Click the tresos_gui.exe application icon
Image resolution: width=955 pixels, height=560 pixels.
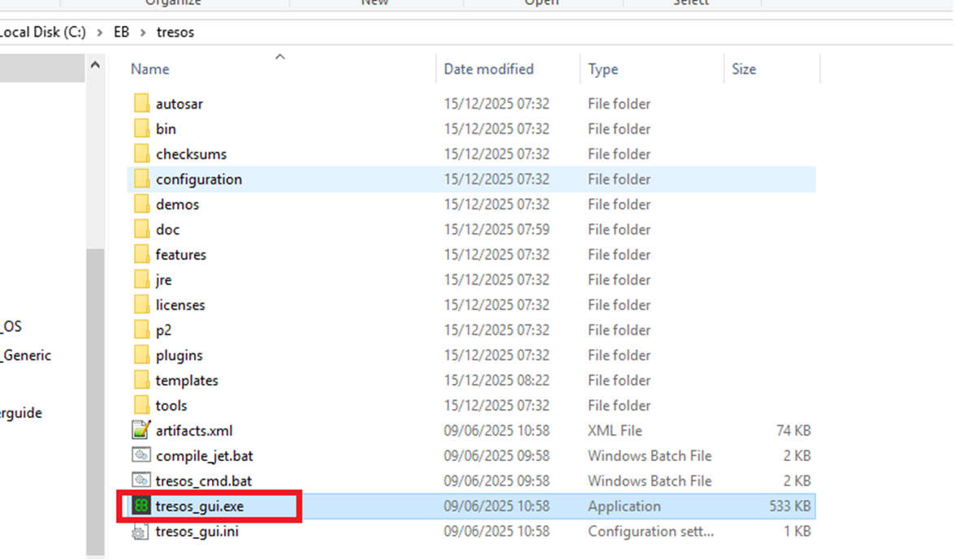(141, 506)
